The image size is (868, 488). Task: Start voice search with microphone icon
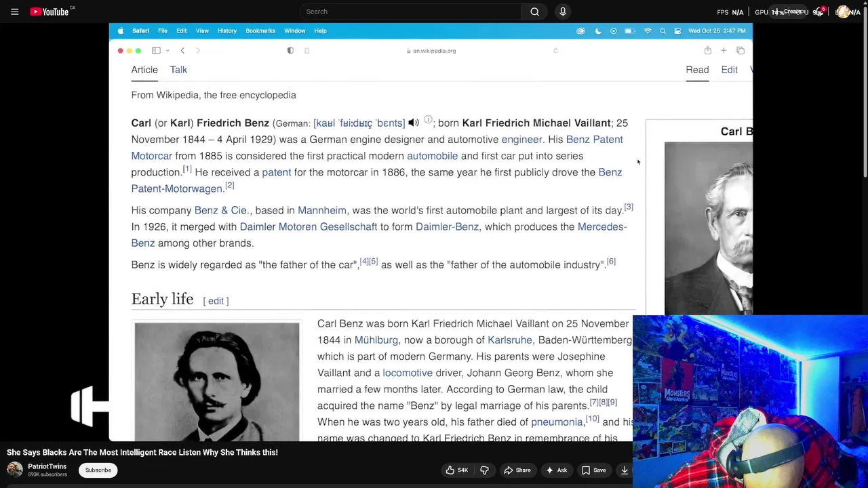click(x=563, y=12)
